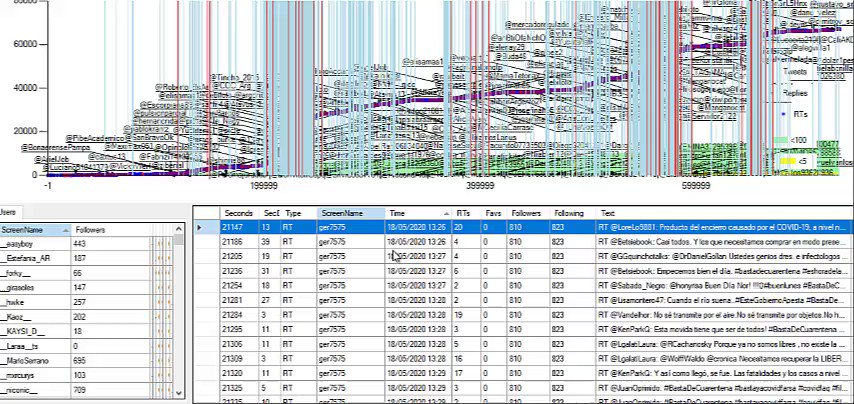Click the @elisamas1 label on the chart
Viewport: 854px width, 404px height.
click(423, 61)
